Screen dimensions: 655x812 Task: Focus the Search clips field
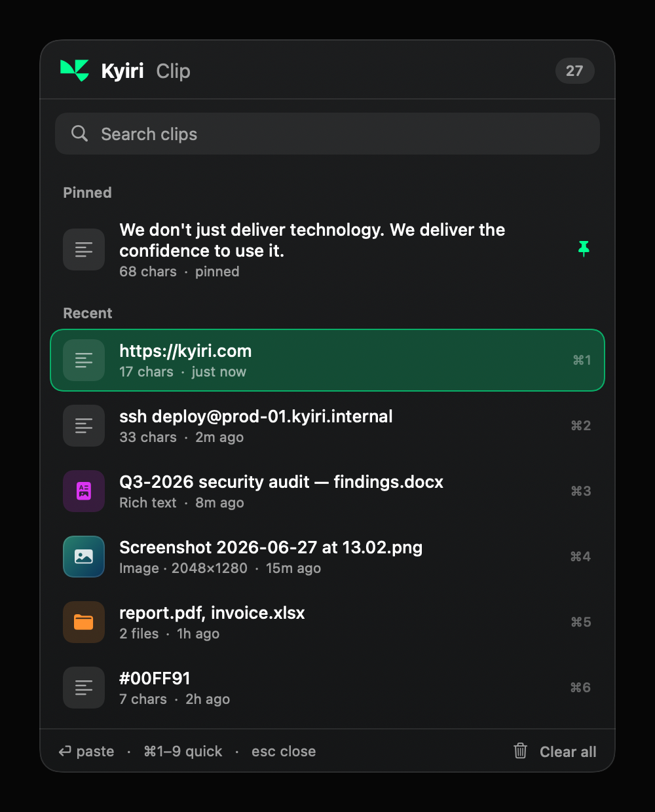pyautogui.click(x=327, y=134)
